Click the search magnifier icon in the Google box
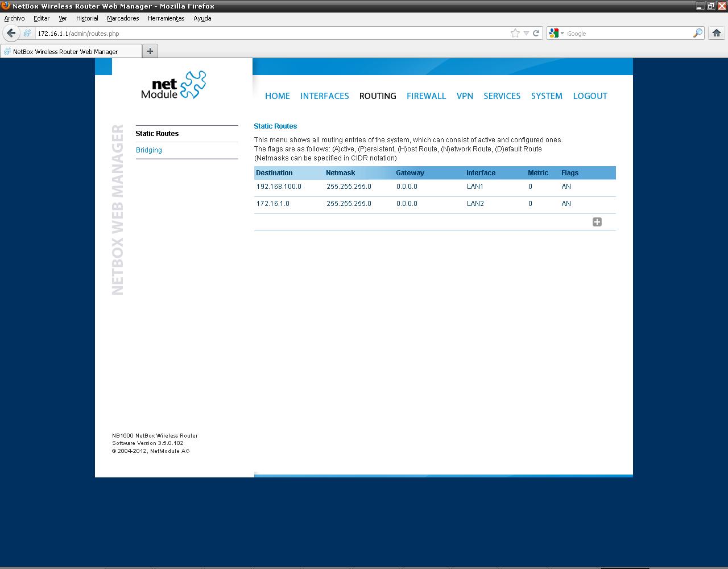728x569 pixels. coord(697,33)
